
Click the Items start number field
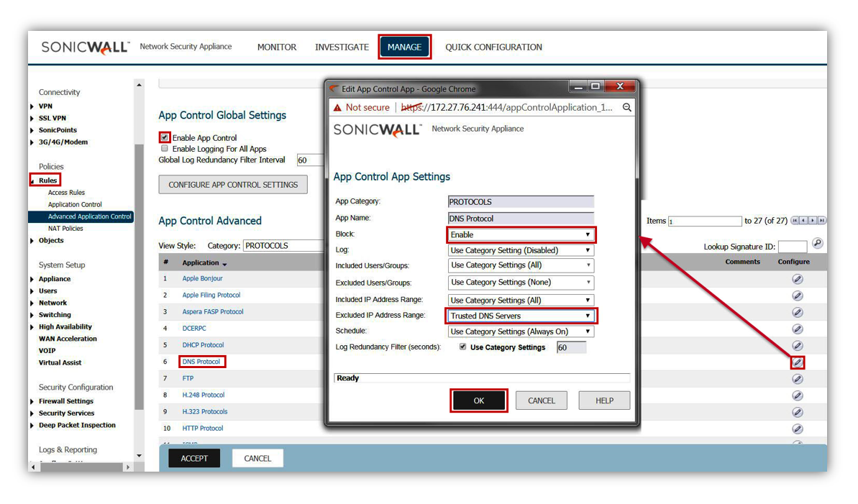pos(705,221)
